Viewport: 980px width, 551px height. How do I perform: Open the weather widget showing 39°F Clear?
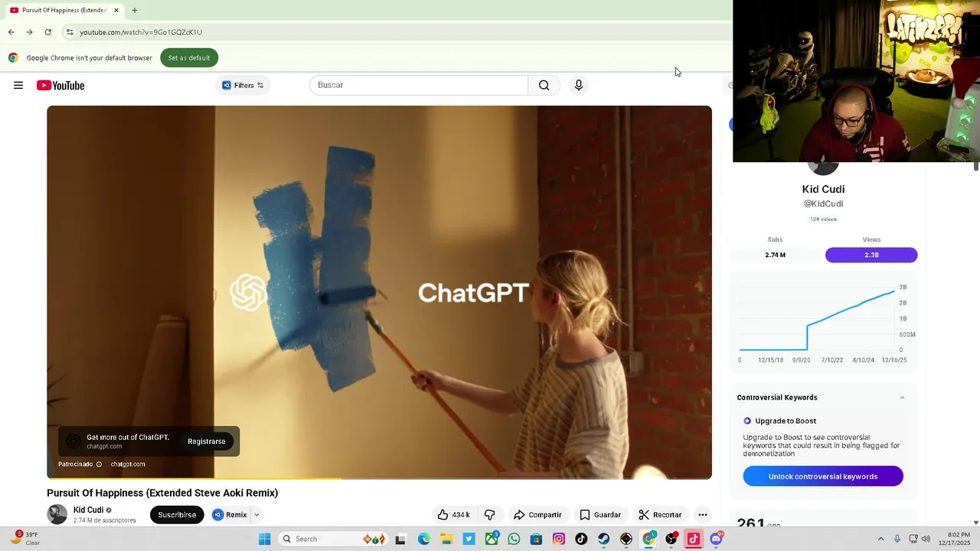[24, 539]
